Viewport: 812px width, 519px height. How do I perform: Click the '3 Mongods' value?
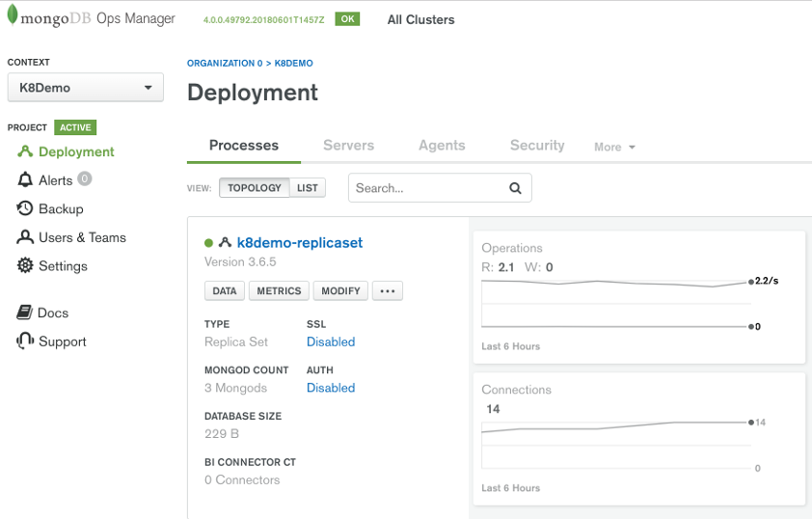pyautogui.click(x=235, y=388)
